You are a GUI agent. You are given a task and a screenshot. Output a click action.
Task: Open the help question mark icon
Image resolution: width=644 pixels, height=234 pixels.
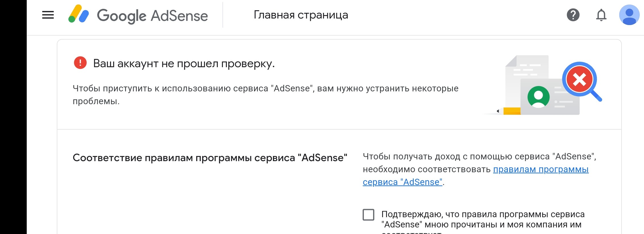point(573,15)
